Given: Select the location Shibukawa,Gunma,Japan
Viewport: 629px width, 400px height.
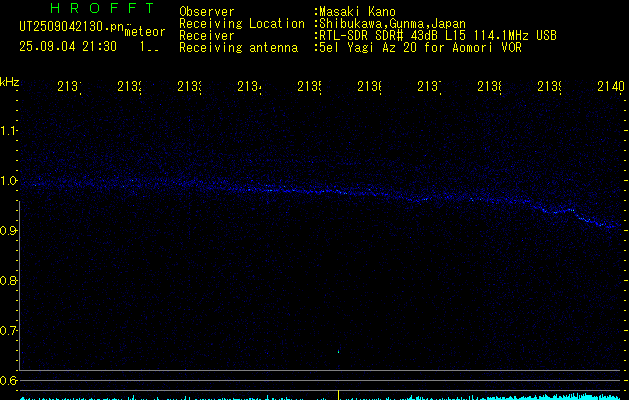Looking at the screenshot, I should click(x=393, y=24).
